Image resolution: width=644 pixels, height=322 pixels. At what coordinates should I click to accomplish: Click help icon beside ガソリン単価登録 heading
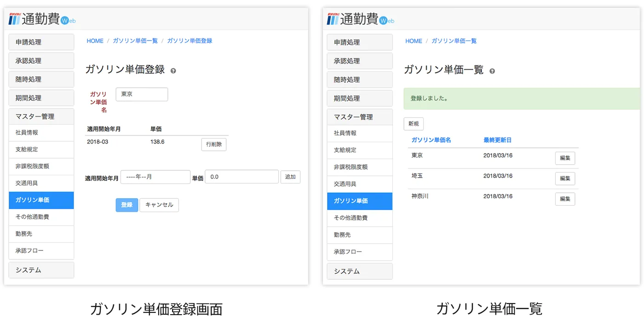[173, 71]
